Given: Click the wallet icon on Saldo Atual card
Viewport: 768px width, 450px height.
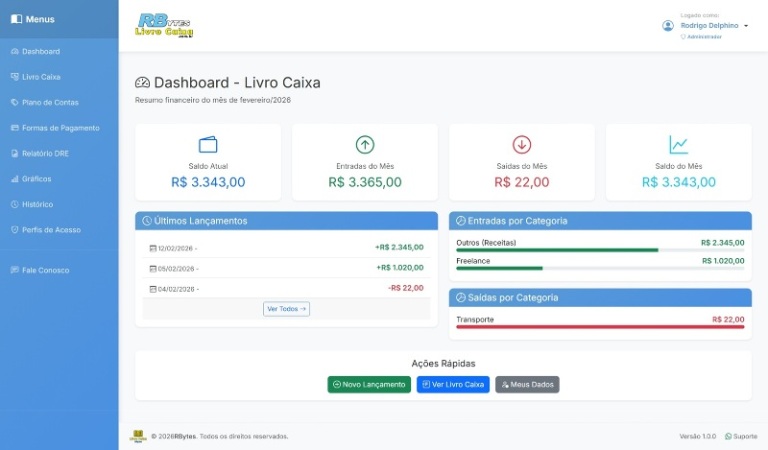Looking at the screenshot, I should (208, 144).
